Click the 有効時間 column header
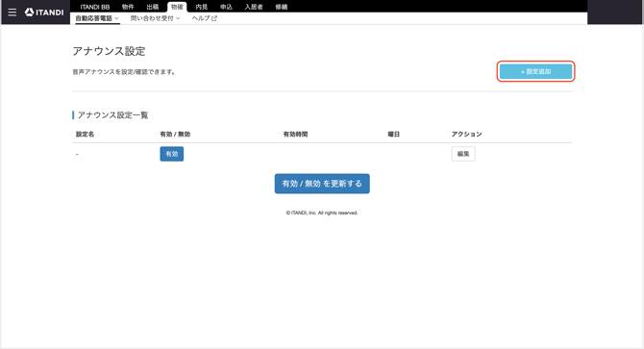Image resolution: width=644 pixels, height=349 pixels. (295, 135)
